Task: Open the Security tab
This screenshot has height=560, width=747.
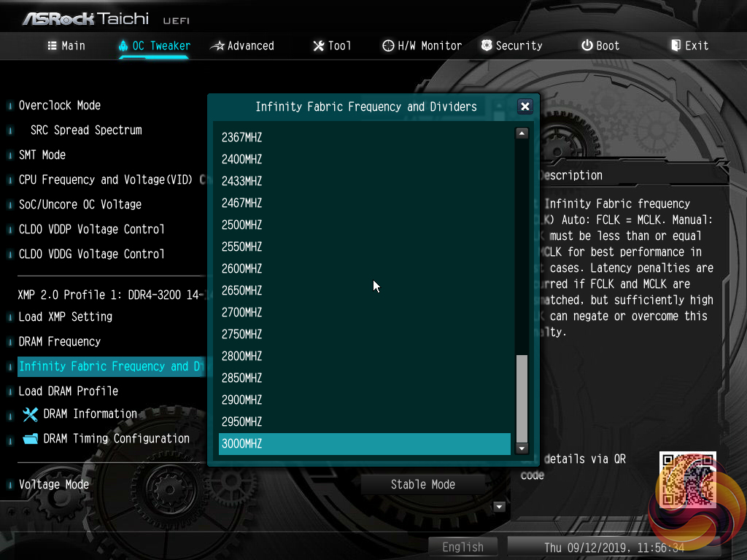Action: tap(511, 45)
